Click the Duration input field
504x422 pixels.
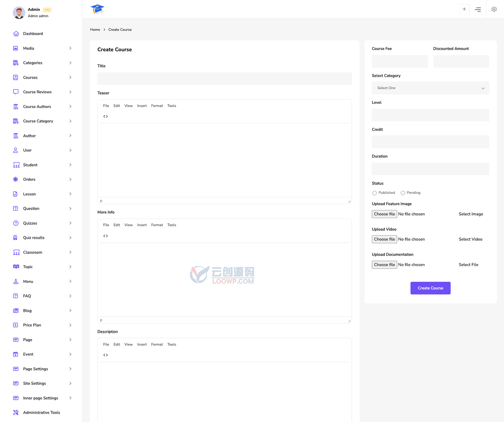[430, 169]
